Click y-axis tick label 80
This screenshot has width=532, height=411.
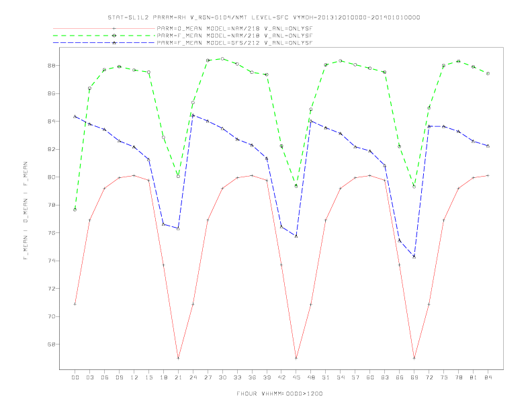coord(51,177)
